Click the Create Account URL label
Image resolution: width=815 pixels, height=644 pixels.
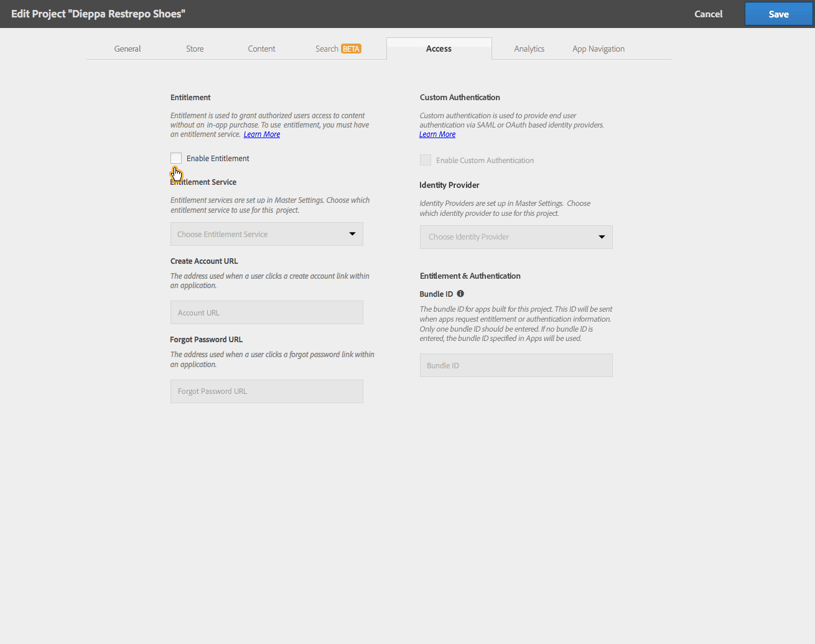tap(204, 261)
